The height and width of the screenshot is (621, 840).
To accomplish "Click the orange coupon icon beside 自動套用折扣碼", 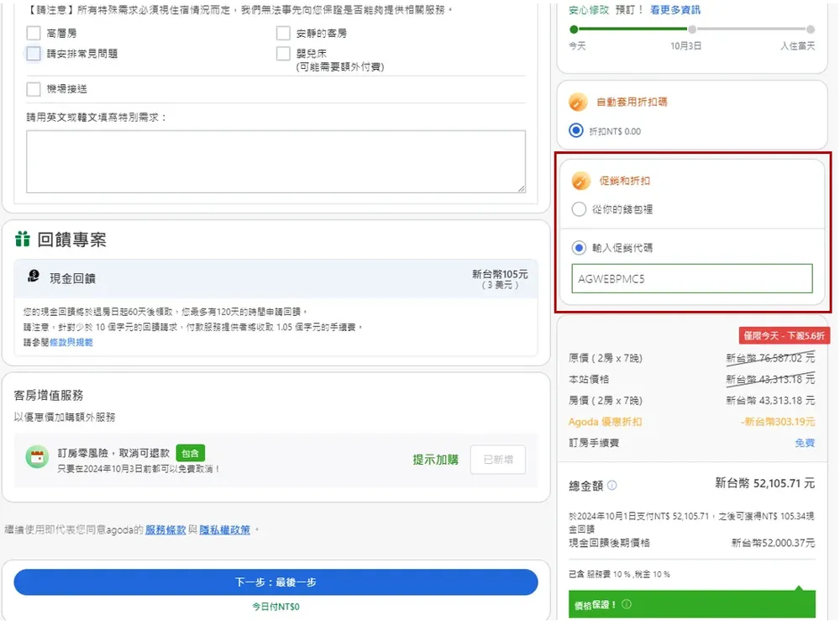I will 578,102.
